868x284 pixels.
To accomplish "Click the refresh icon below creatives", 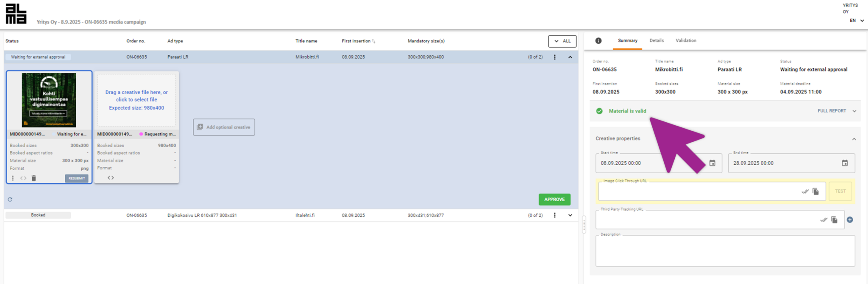I will tap(10, 200).
